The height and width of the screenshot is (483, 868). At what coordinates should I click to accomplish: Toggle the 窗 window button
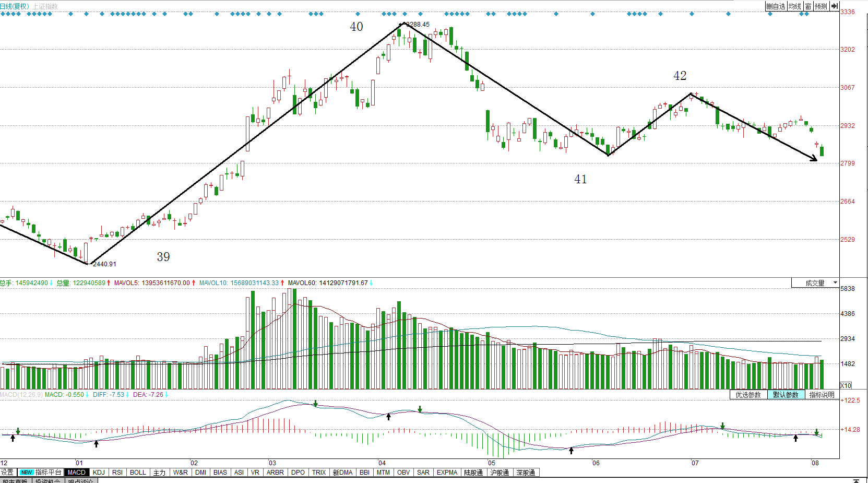pyautogui.click(x=808, y=6)
